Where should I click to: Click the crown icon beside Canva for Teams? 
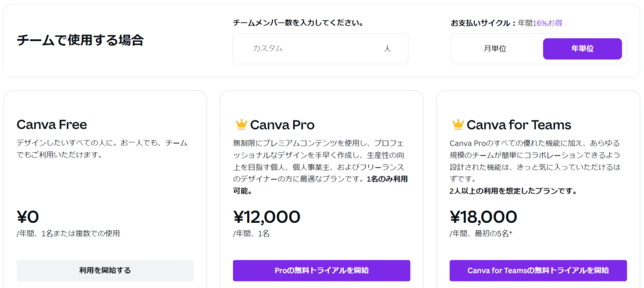(x=458, y=124)
